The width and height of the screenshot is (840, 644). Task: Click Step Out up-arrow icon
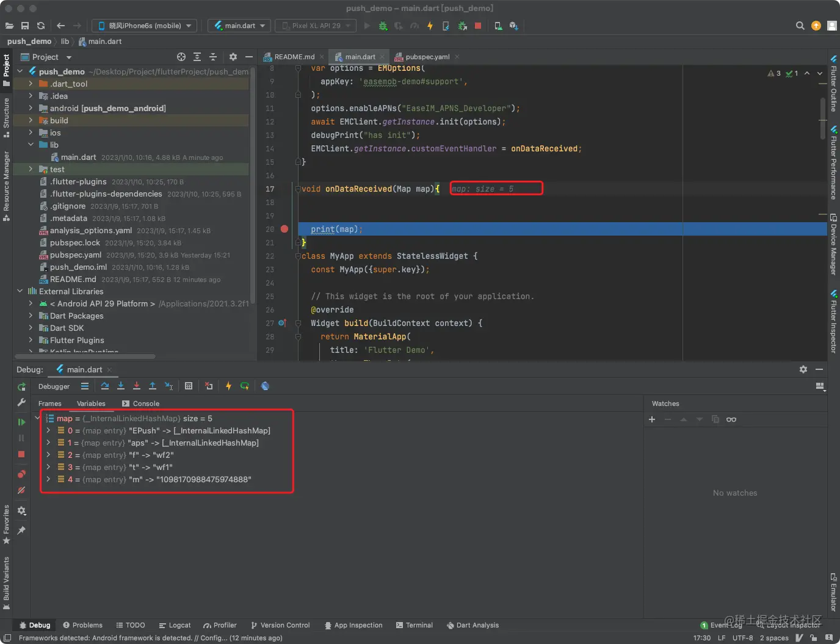coord(153,386)
